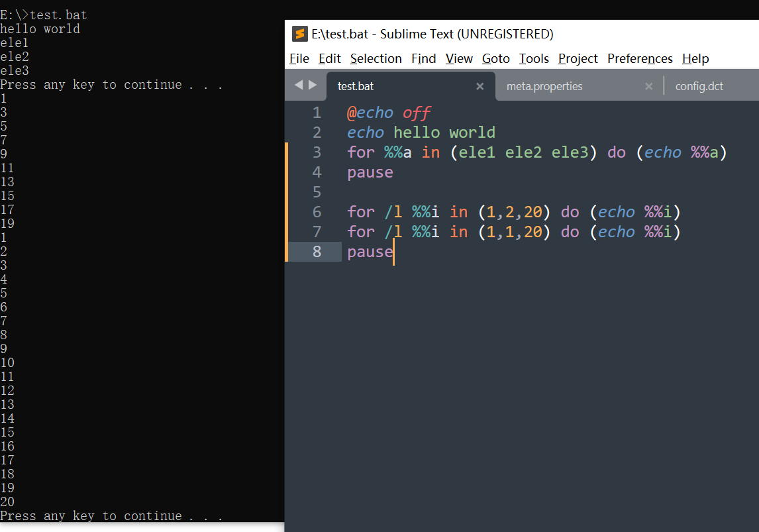Click '(1,2,20)' on line 6
The height and width of the screenshot is (532, 759).
514,212
